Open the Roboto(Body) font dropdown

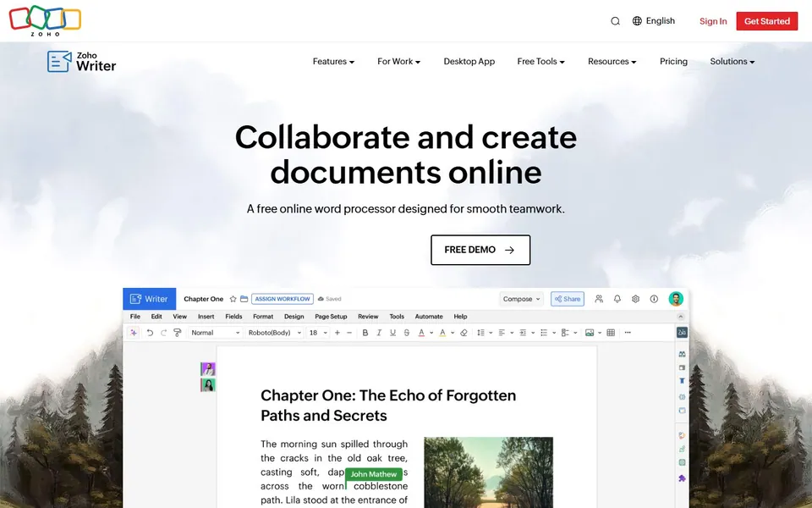274,333
